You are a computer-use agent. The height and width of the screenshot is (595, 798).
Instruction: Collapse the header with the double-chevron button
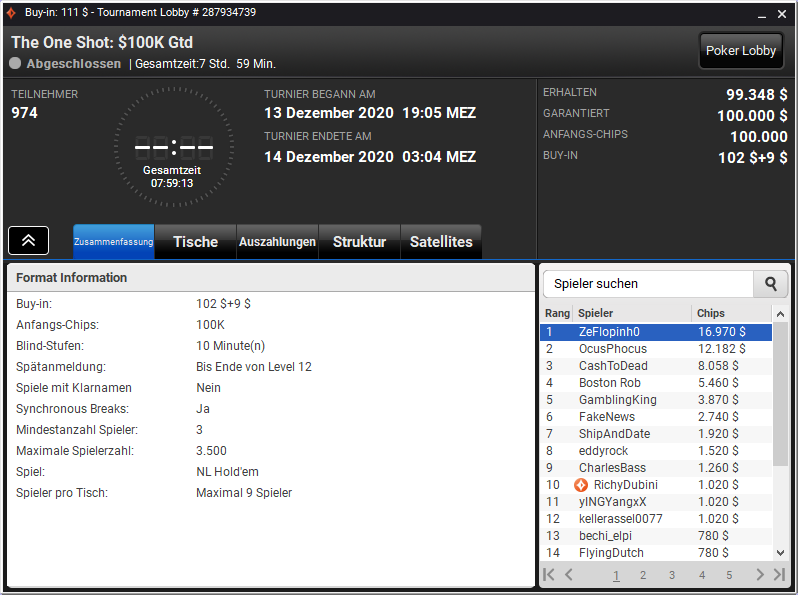[28, 240]
